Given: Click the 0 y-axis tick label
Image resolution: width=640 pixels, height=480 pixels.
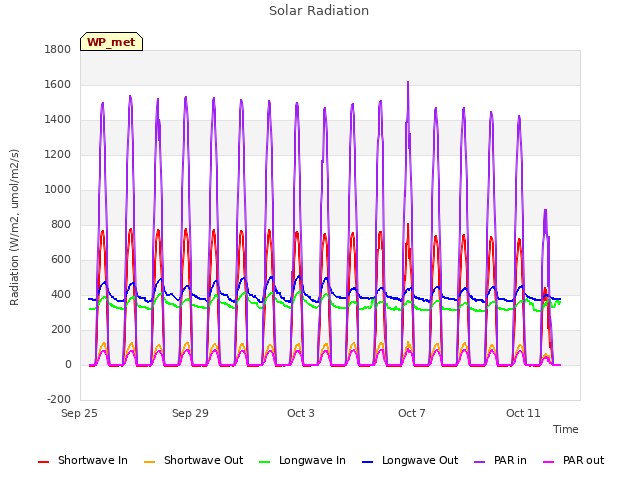Looking at the screenshot, I should coord(68,365).
